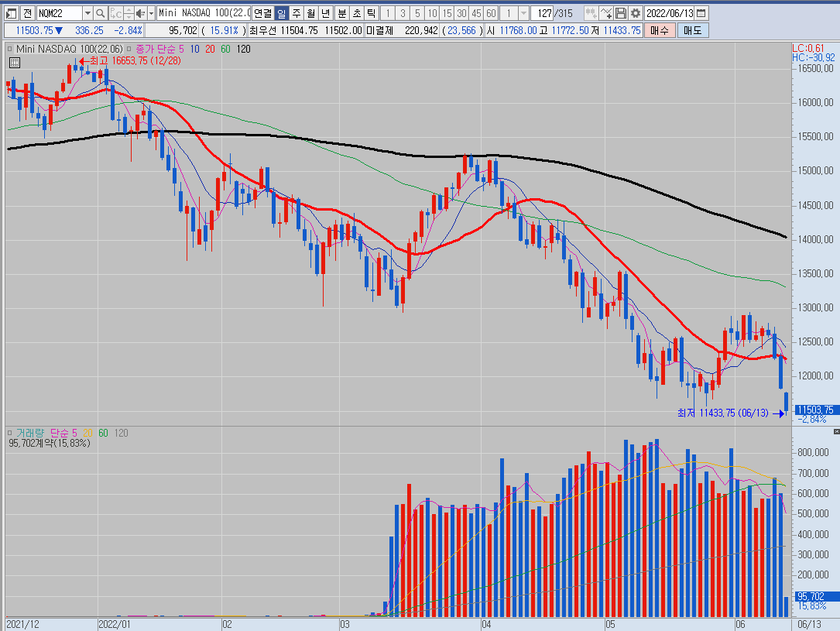Open chart settings gear icon
840x631 pixels.
[x=636, y=13]
